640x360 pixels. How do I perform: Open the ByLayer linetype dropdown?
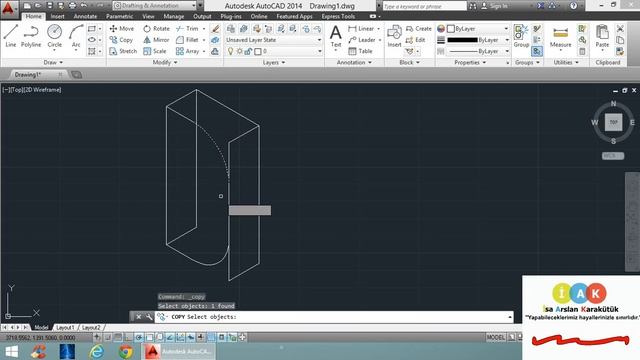(478, 51)
